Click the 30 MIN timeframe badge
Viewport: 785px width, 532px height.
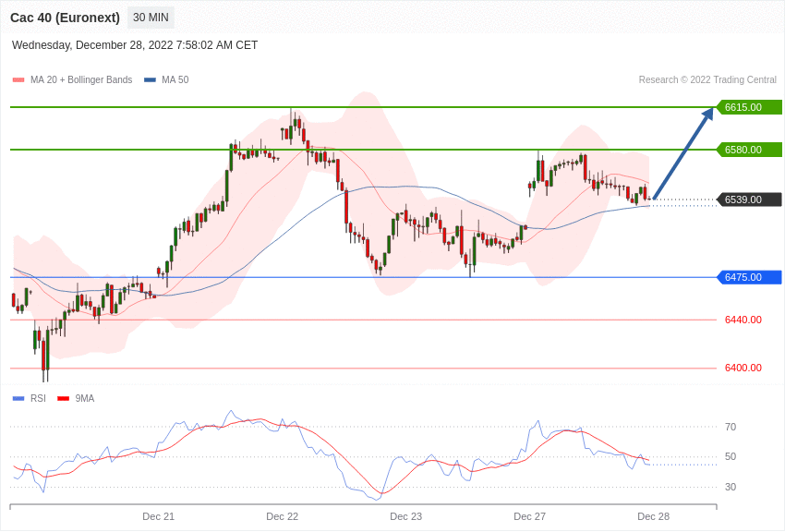[x=151, y=18]
